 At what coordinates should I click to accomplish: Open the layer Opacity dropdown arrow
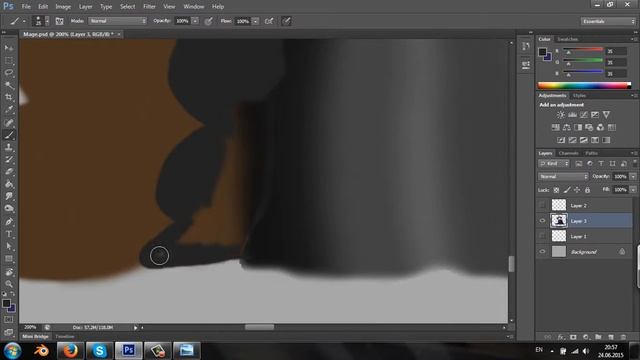tap(633, 176)
